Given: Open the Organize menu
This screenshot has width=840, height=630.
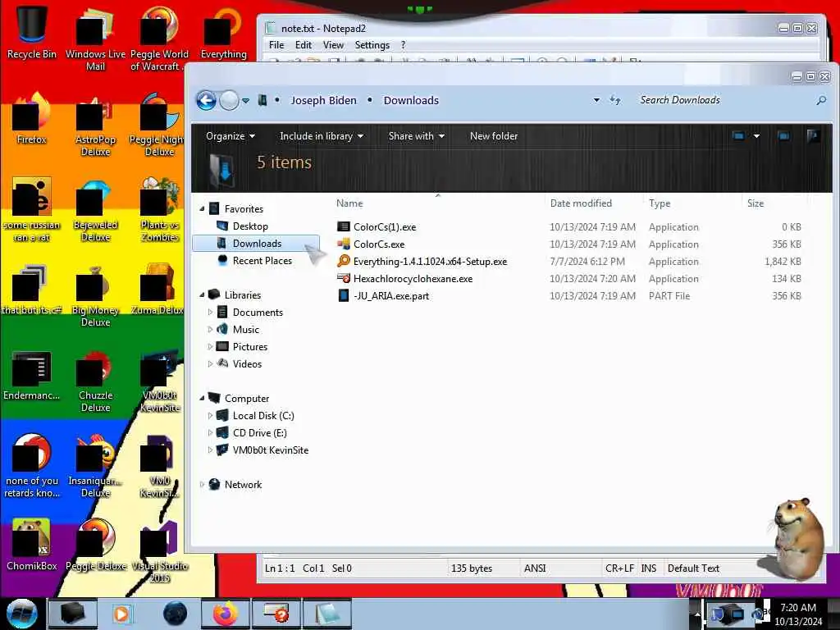Looking at the screenshot, I should coord(231,136).
